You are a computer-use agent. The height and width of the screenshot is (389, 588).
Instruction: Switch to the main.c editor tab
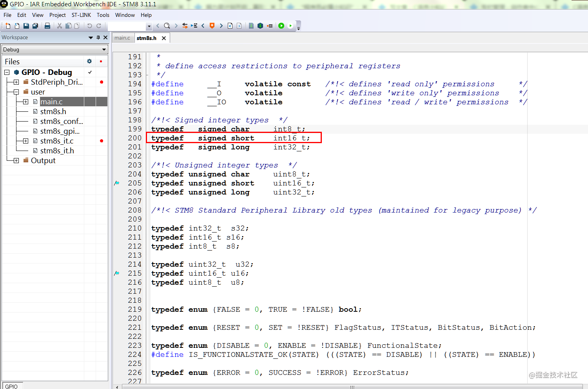(x=122, y=38)
